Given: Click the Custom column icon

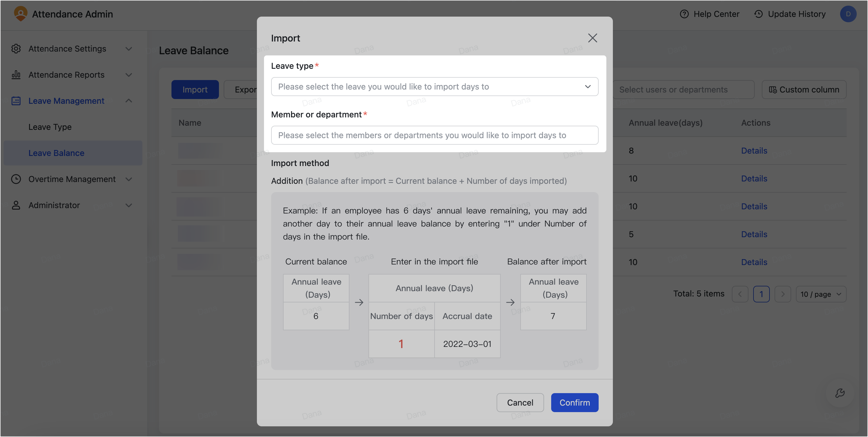Looking at the screenshot, I should [x=774, y=89].
